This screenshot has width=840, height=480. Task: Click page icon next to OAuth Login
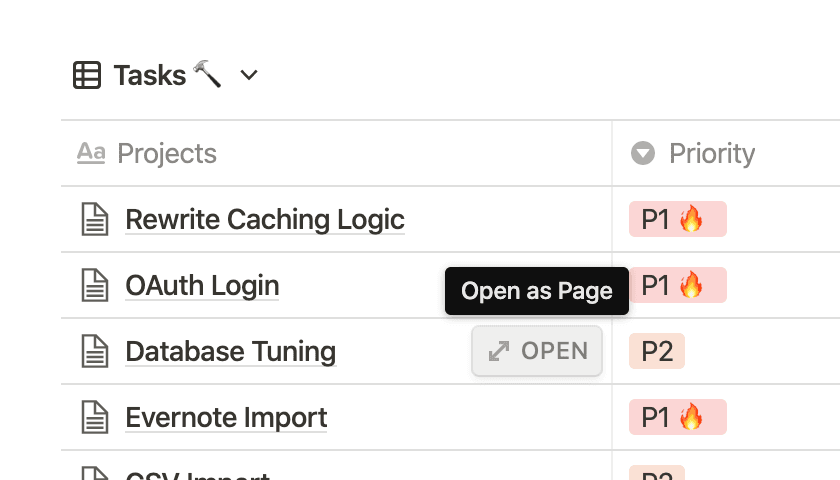click(x=94, y=285)
